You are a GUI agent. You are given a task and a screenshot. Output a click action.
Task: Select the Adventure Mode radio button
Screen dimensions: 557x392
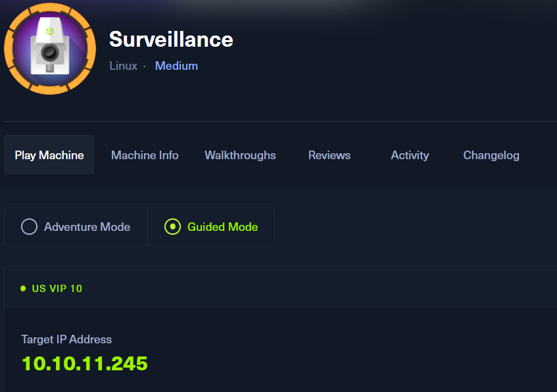[x=29, y=227]
